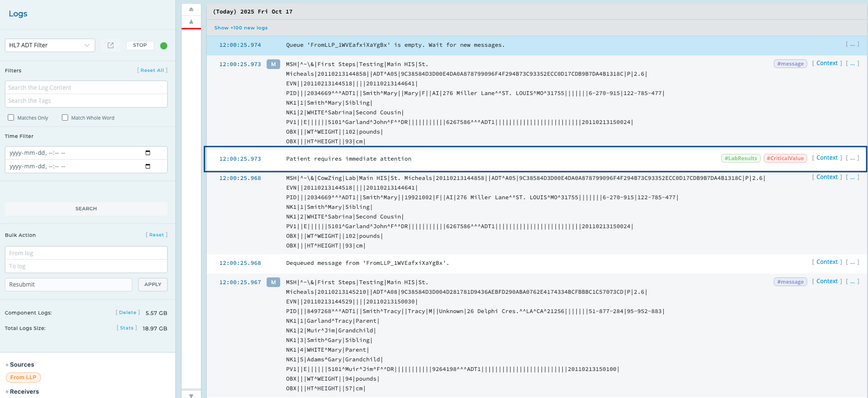Enable the Matches Only checkbox
Image resolution: width=868 pixels, height=398 pixels.
pos(11,118)
